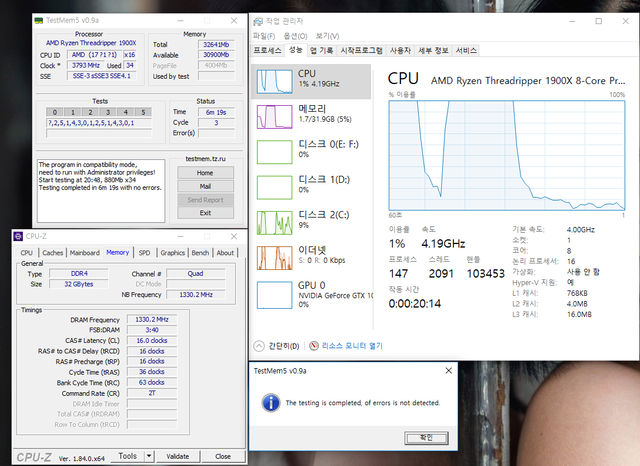Click the info icon in TestMem5 dialog
The width and height of the screenshot is (640, 466).
[x=271, y=402]
